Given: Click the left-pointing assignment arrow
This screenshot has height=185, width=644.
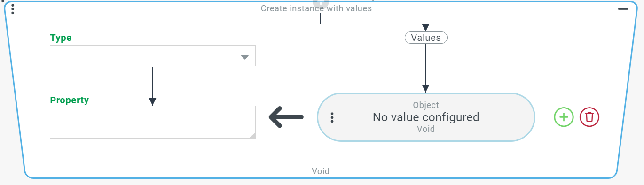Looking at the screenshot, I should [286, 117].
